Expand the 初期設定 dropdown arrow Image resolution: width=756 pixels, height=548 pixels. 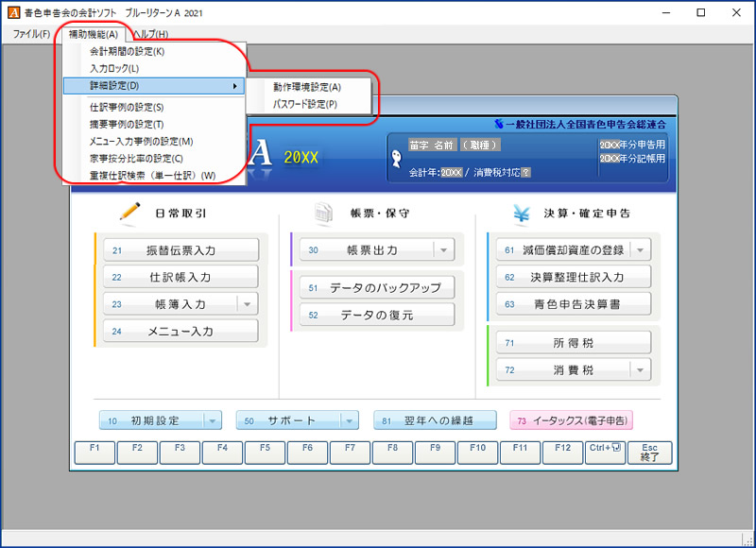pyautogui.click(x=213, y=420)
